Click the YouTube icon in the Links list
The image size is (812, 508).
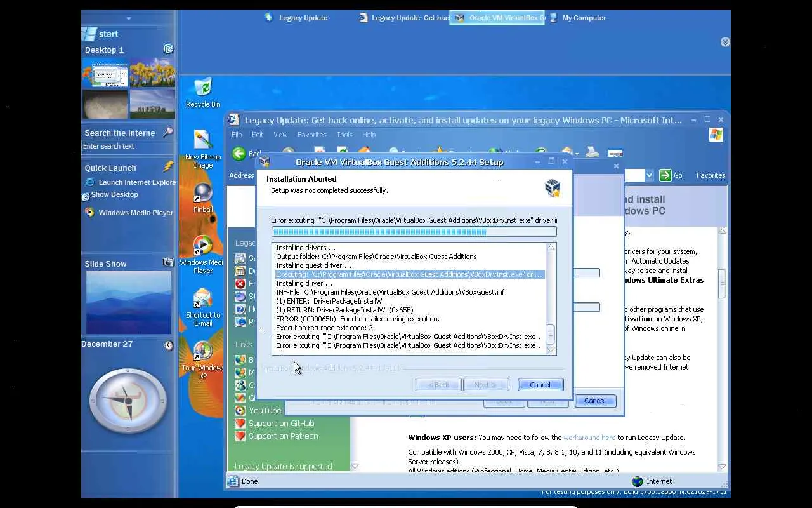pyautogui.click(x=240, y=410)
